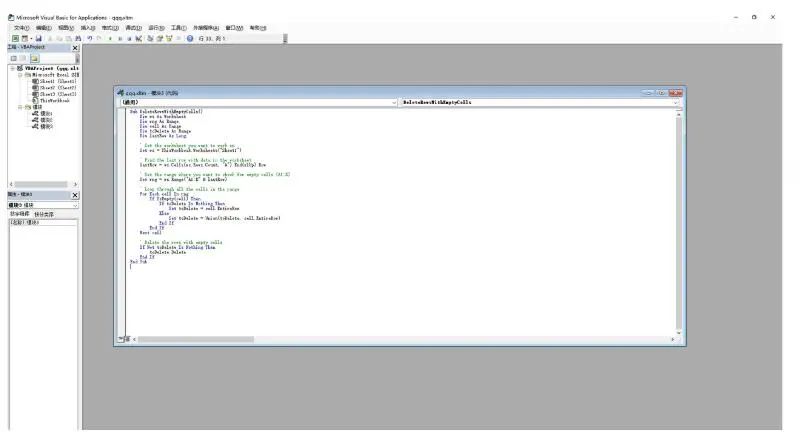This screenshot has height=446, width=809.
Task: Open help via the blue question-mark icon
Action: [190, 38]
